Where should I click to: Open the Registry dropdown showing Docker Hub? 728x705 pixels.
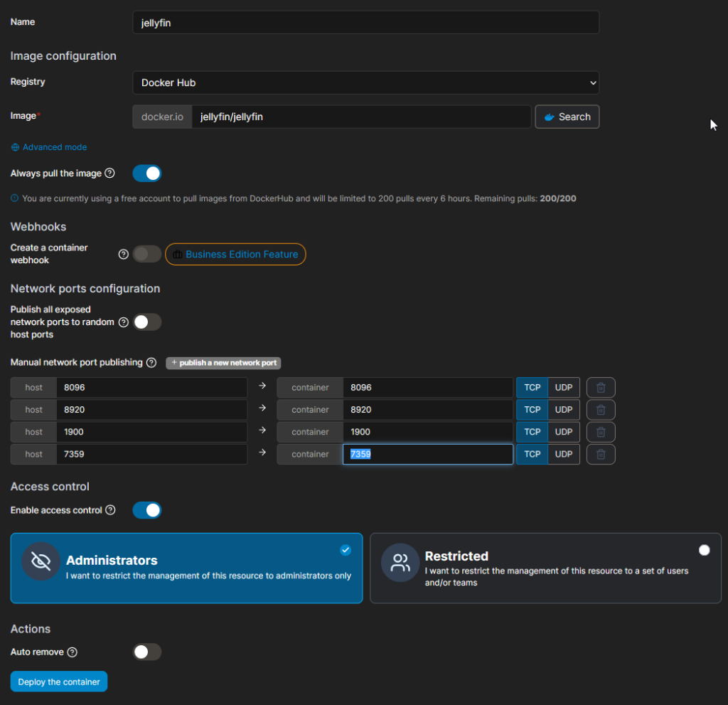[366, 83]
